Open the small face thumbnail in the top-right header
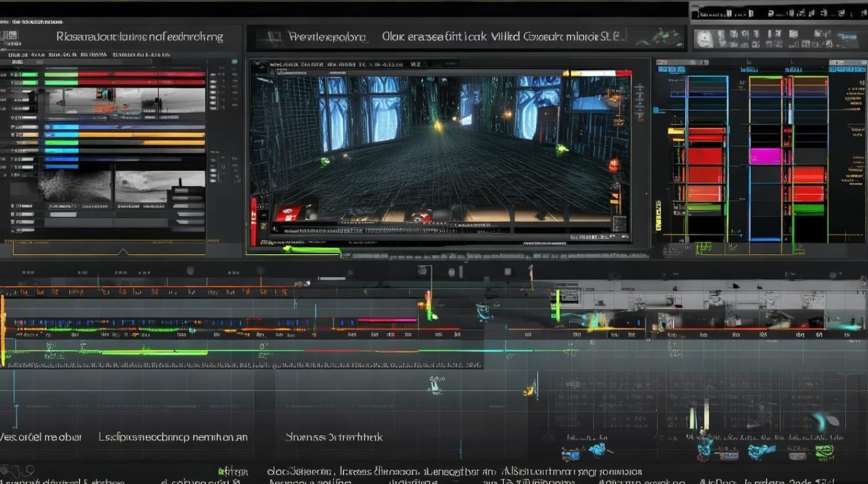This screenshot has width=868, height=484. pyautogui.click(x=704, y=40)
